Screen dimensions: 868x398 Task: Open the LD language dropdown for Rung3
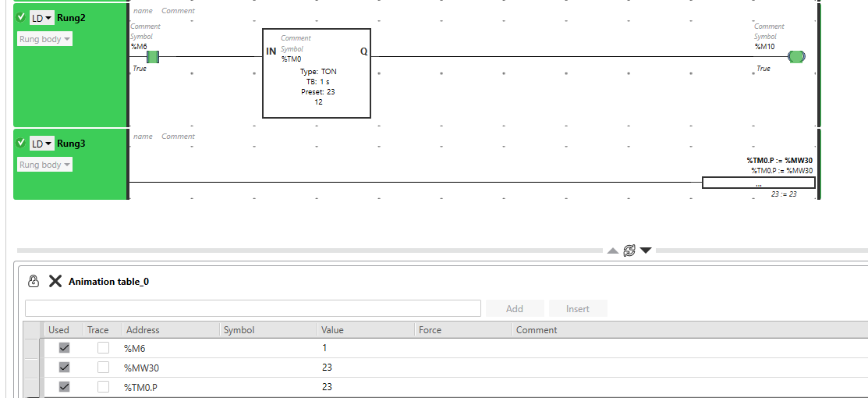(x=41, y=144)
